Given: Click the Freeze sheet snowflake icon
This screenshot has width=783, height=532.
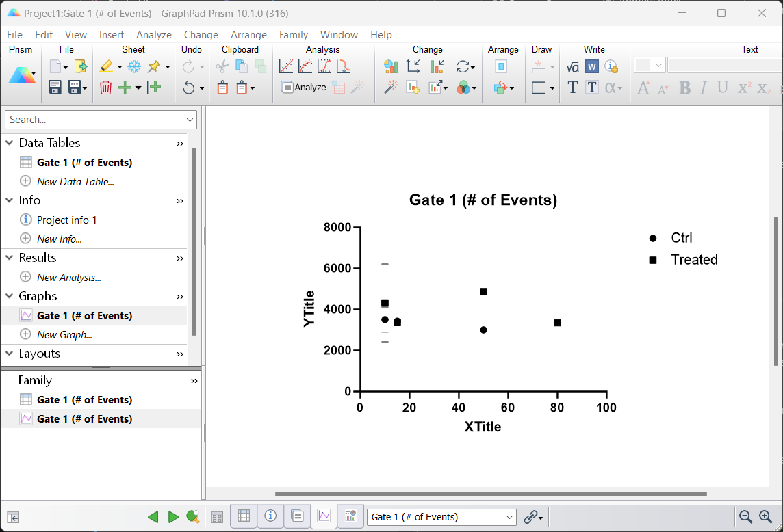Looking at the screenshot, I should pos(134,66).
